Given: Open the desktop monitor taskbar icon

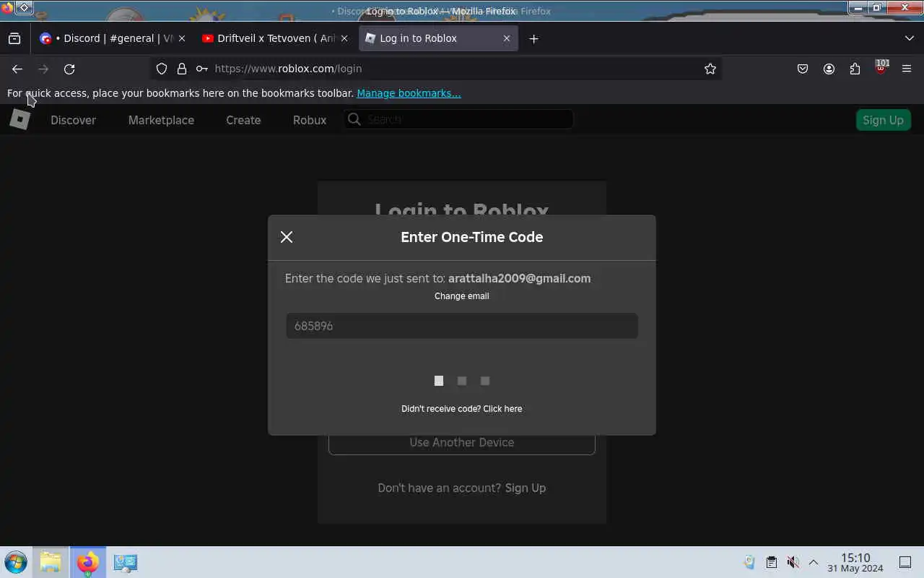Looking at the screenshot, I should click(x=126, y=562).
